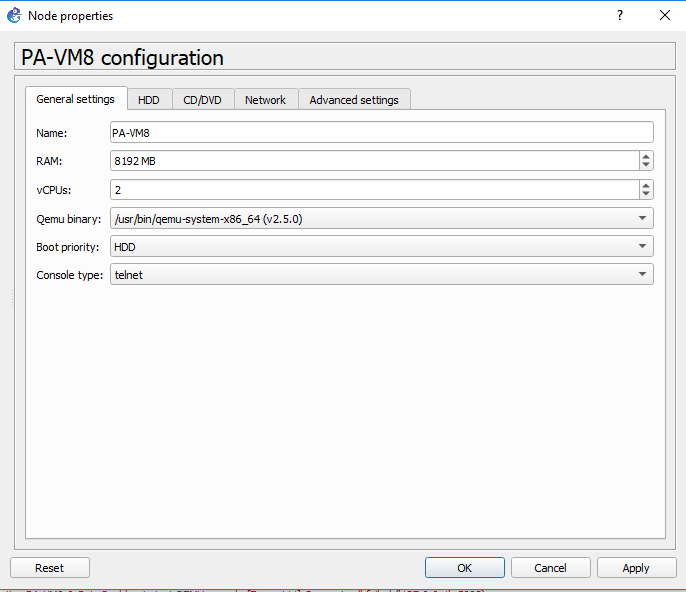Open the Qemu binary dropdown

pos(382,218)
